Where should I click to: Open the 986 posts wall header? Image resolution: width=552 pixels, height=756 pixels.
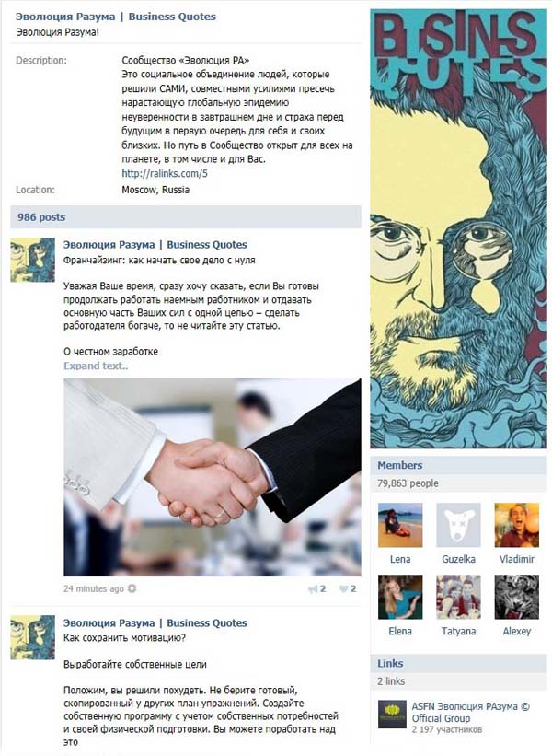point(186,217)
